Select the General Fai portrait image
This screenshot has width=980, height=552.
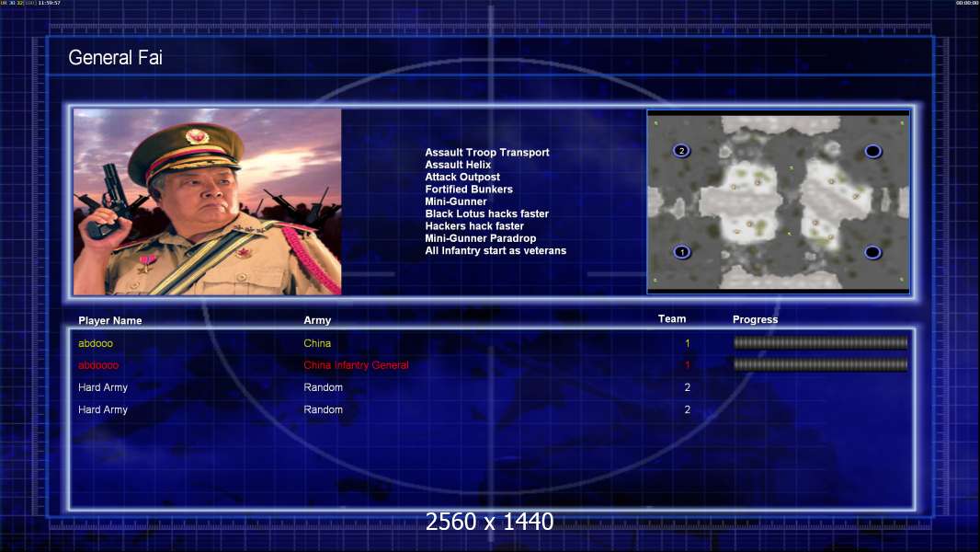(x=208, y=201)
